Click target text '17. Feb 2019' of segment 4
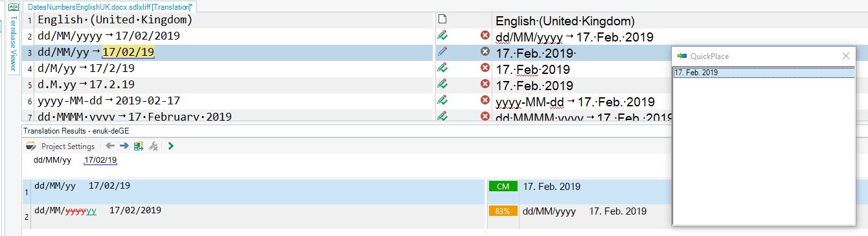The image size is (868, 236). pyautogui.click(x=533, y=69)
